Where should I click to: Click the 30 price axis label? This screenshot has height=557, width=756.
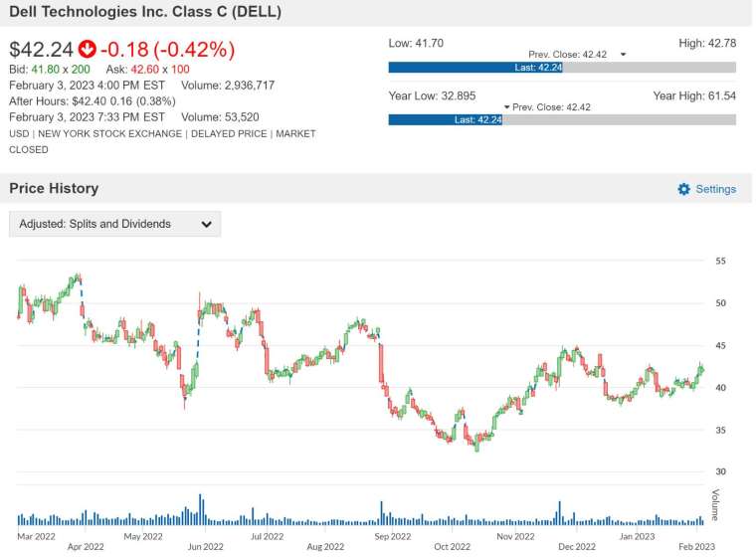720,471
